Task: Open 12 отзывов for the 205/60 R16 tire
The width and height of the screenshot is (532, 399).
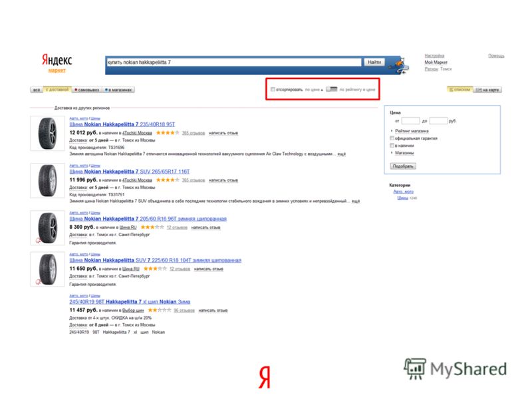Action: [x=177, y=227]
